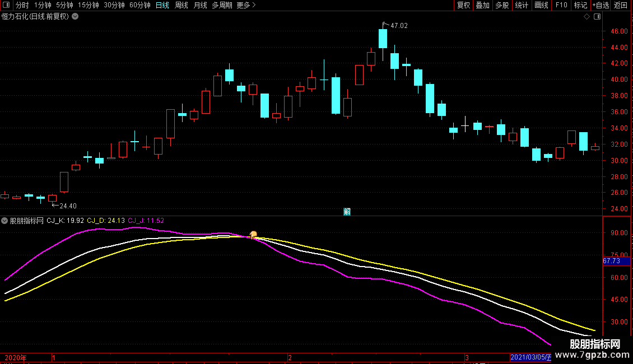Expand the 更多 periods menu
This screenshot has width=633, height=364.
(246, 5)
